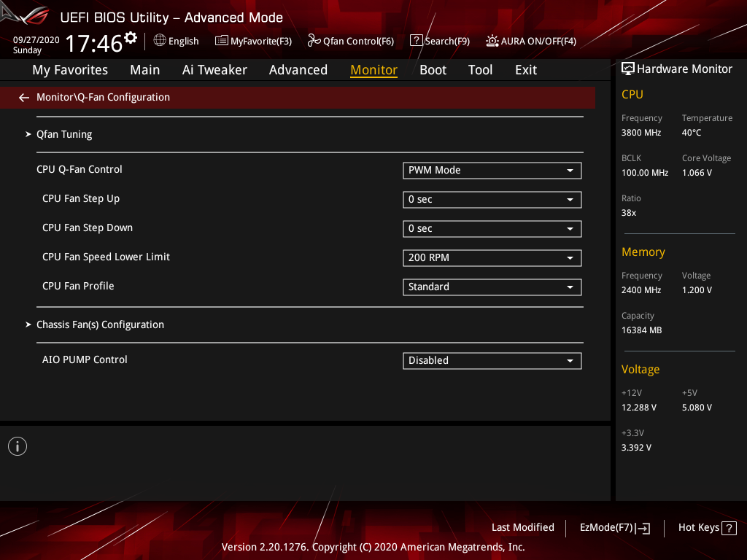747x560 pixels.
Task: Expand Chassis Fan(s) Configuration submenu
Action: 100,324
